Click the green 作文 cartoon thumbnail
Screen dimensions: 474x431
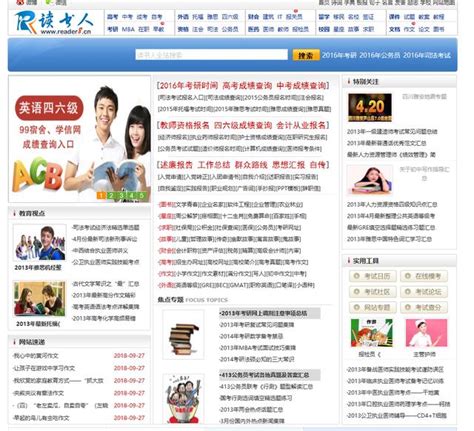pos(372,333)
